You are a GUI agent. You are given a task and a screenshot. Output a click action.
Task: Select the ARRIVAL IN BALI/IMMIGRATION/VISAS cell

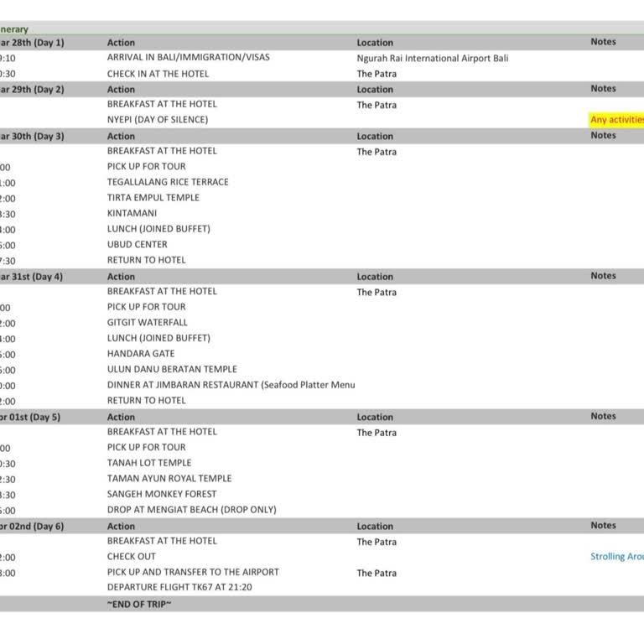coord(188,58)
